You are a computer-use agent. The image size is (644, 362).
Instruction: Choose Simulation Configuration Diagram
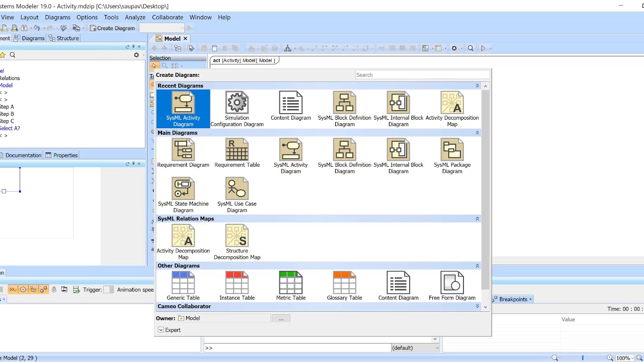coord(237,109)
